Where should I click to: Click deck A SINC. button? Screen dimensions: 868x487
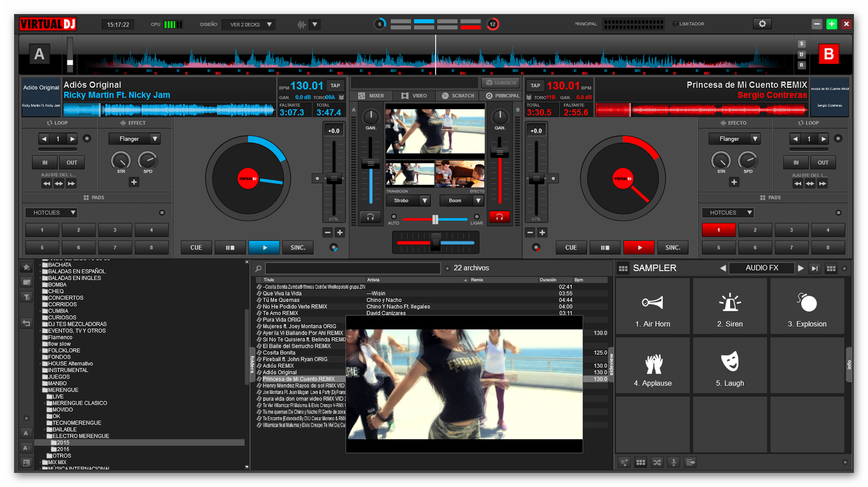point(298,248)
